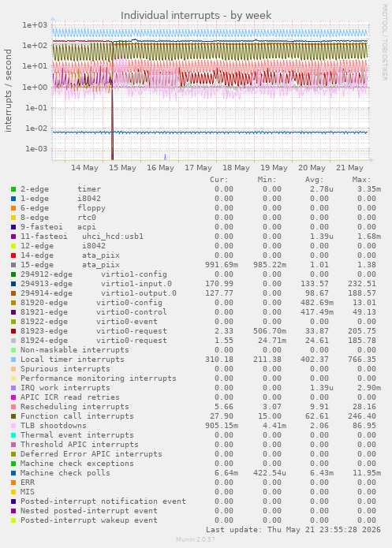Click the 14 May date on the x-axis
This screenshot has height=548, width=392.
point(84,168)
